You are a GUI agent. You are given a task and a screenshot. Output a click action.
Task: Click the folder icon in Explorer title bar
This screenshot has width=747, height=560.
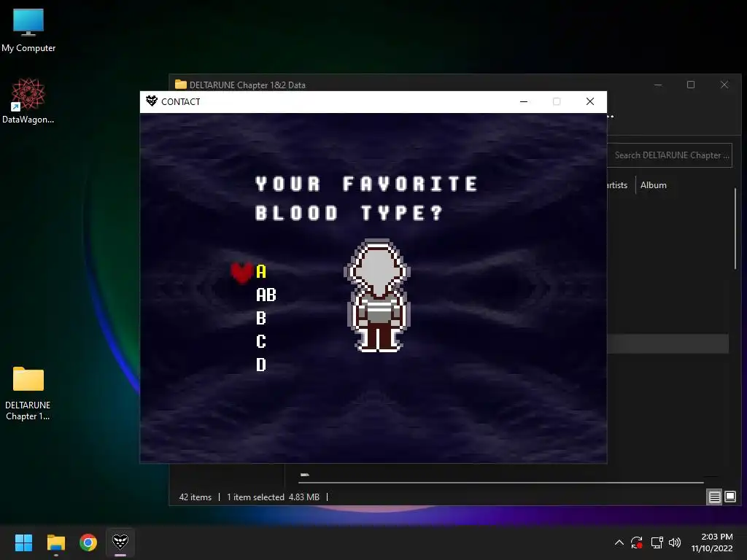(181, 85)
